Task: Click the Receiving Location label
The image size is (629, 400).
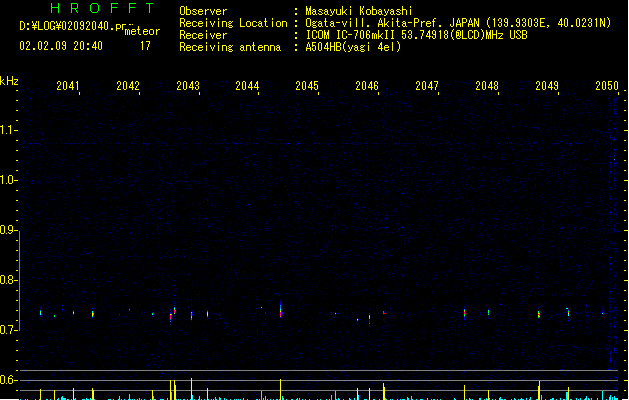Action: click(x=233, y=23)
